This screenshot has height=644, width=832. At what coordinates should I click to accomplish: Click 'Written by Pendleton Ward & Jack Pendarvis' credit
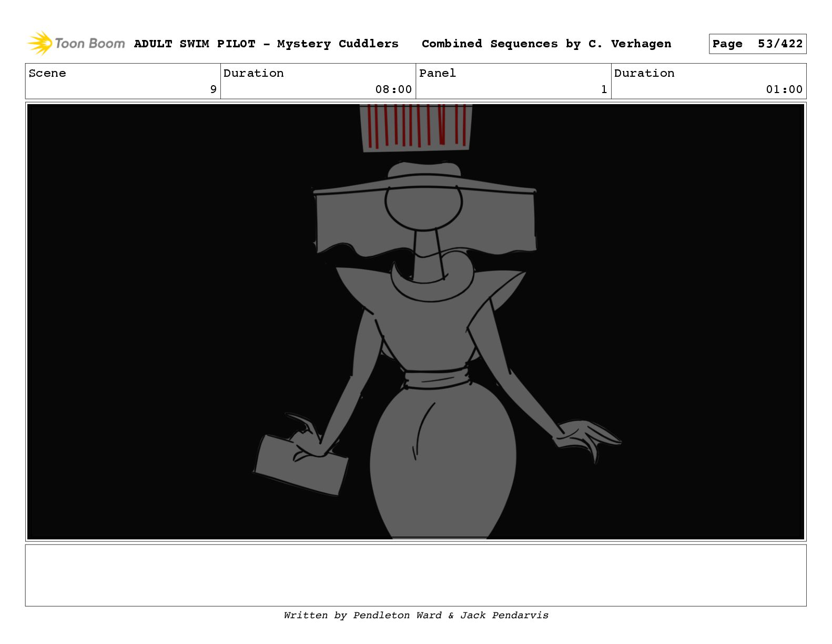click(x=416, y=615)
